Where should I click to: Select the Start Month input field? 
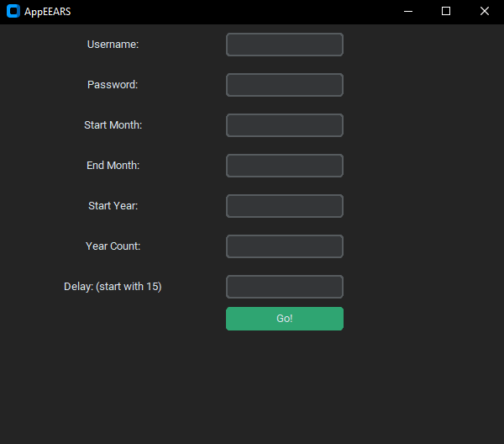(x=285, y=125)
